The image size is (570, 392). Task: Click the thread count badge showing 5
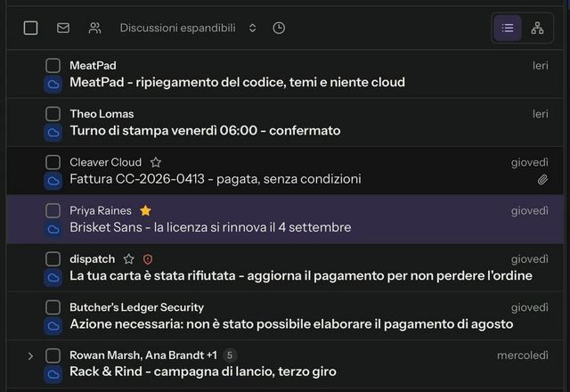coord(230,355)
